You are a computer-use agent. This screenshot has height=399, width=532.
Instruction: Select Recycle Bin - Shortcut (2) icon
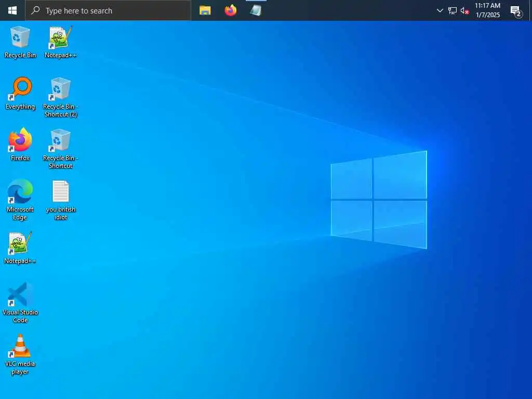pos(60,97)
